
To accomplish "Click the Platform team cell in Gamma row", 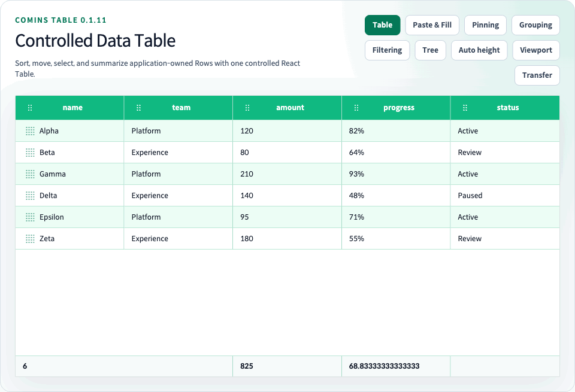I will [x=178, y=174].
